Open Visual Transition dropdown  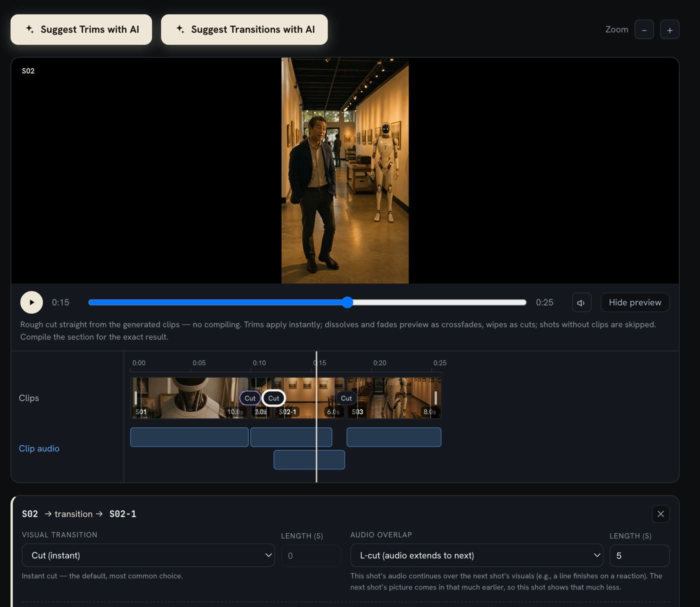[x=148, y=555]
